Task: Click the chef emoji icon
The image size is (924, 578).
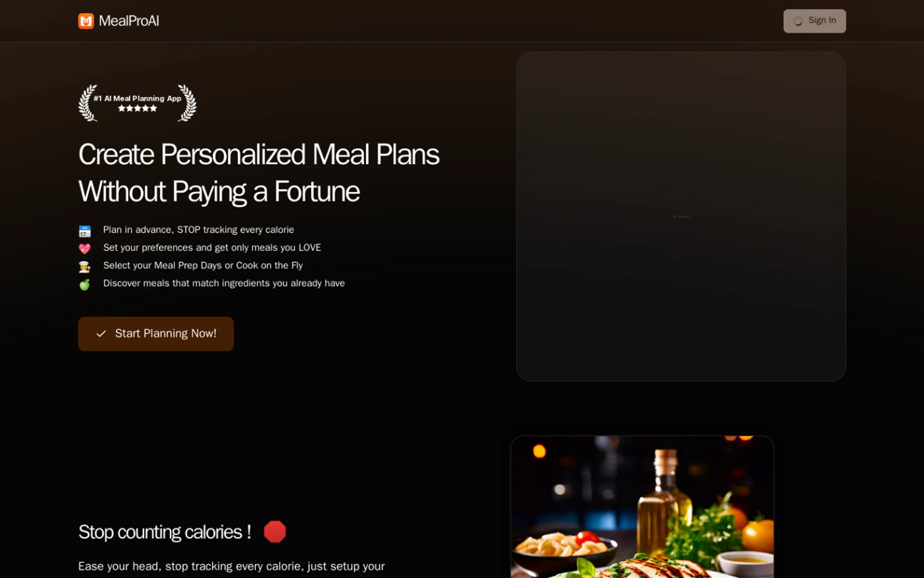Action: [x=85, y=266]
